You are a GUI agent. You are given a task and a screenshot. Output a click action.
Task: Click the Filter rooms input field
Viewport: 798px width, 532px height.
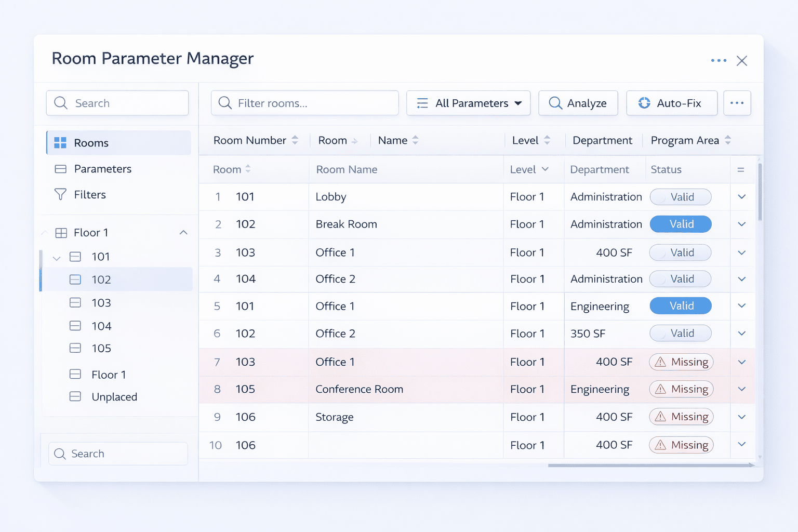click(x=305, y=103)
